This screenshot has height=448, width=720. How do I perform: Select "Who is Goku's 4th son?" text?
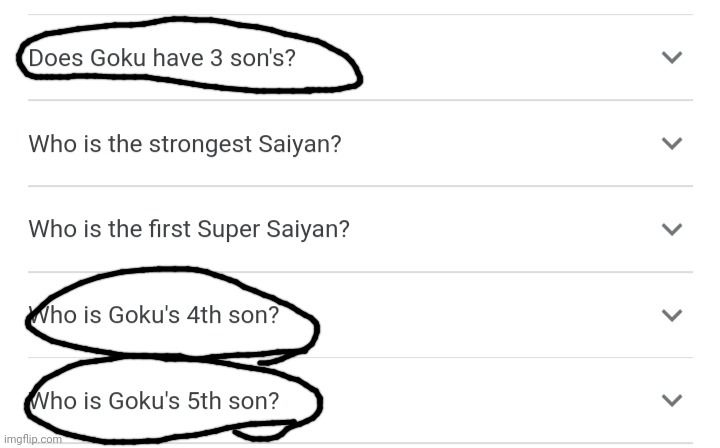click(x=154, y=315)
